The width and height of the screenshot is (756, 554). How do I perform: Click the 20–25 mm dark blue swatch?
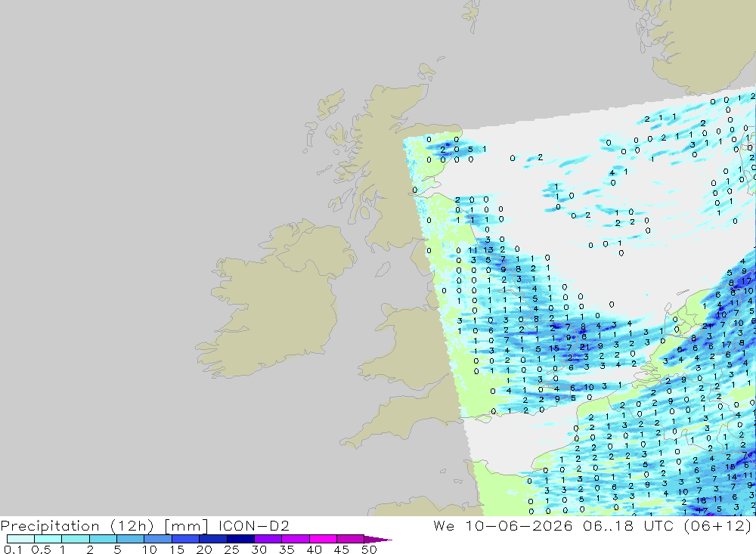(x=213, y=539)
